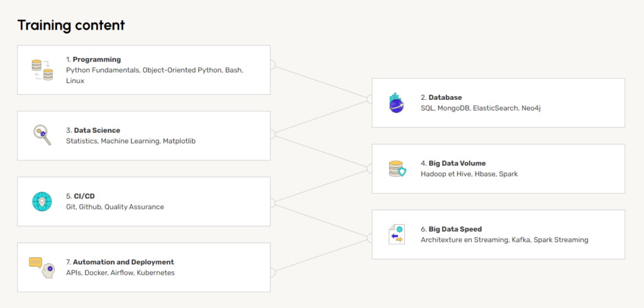Open the '1. Programming' title
Viewport: 644px width, 308px height.
(93, 60)
